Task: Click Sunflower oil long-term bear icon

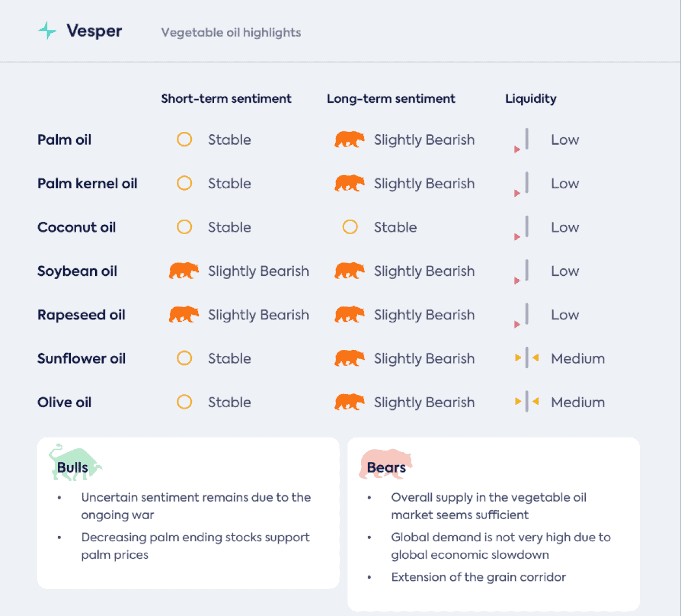Action: tap(349, 358)
